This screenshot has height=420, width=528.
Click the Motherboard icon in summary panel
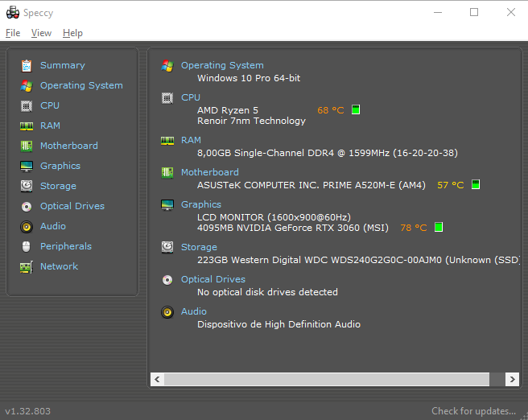(x=167, y=173)
